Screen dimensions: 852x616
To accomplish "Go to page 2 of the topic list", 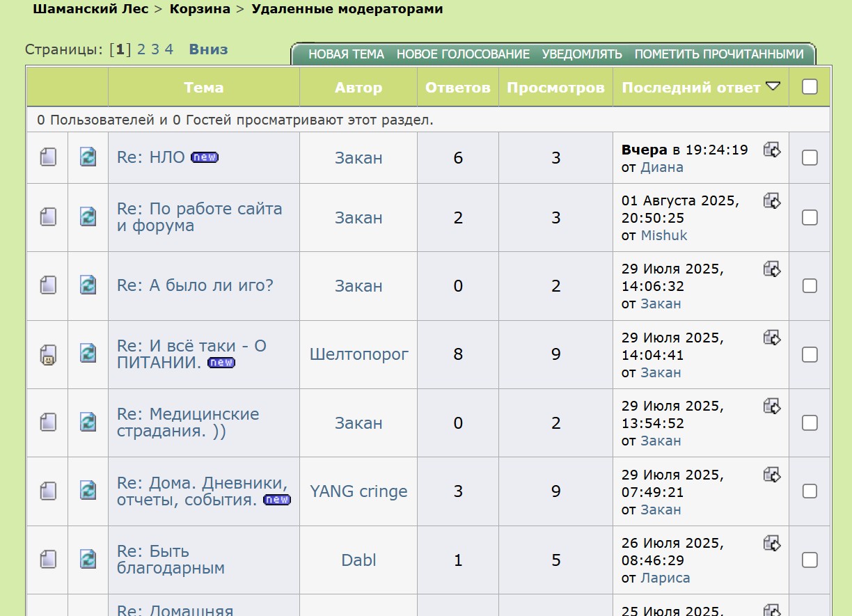I will pyautogui.click(x=141, y=49).
